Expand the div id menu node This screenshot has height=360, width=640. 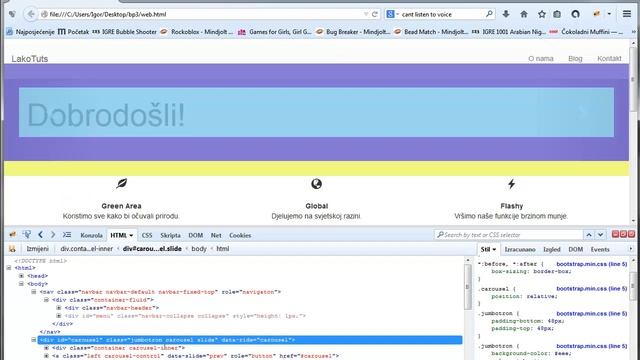[x=59, y=316]
